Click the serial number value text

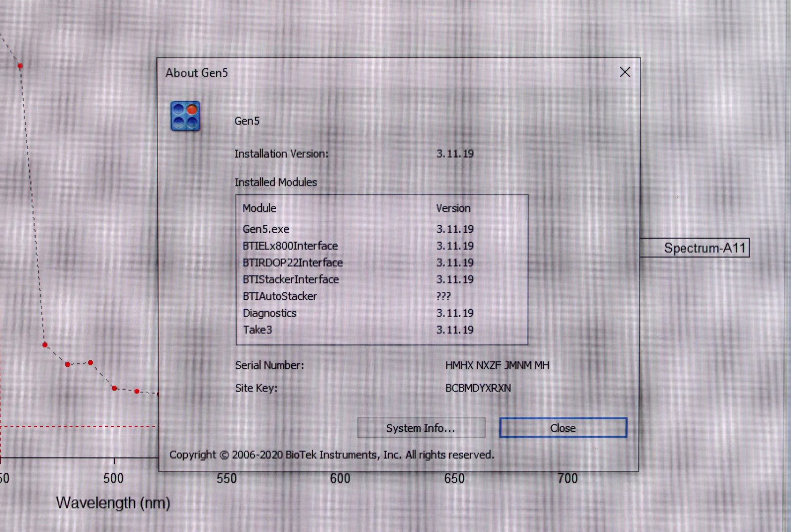pos(497,366)
